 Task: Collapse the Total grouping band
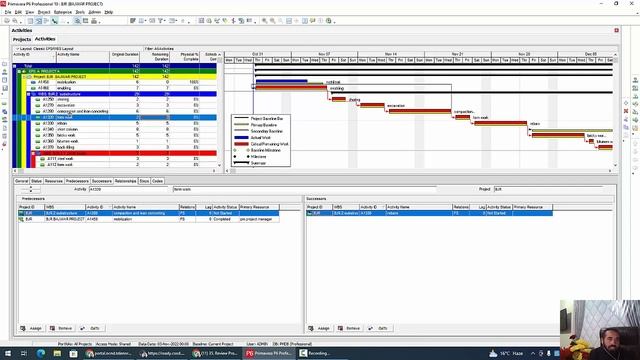coord(15,66)
